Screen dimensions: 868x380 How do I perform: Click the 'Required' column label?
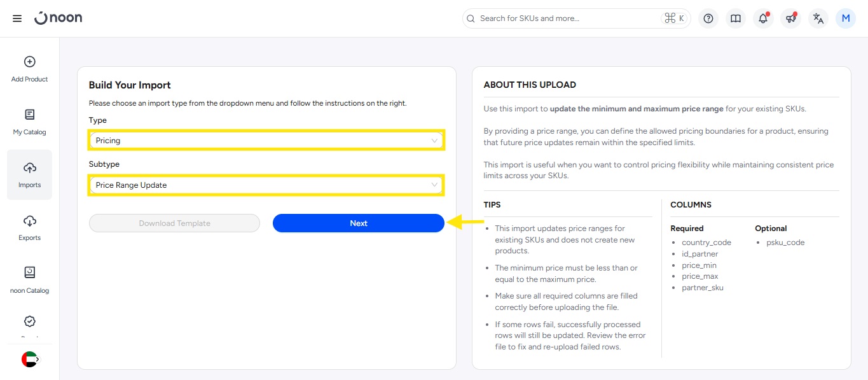(687, 229)
